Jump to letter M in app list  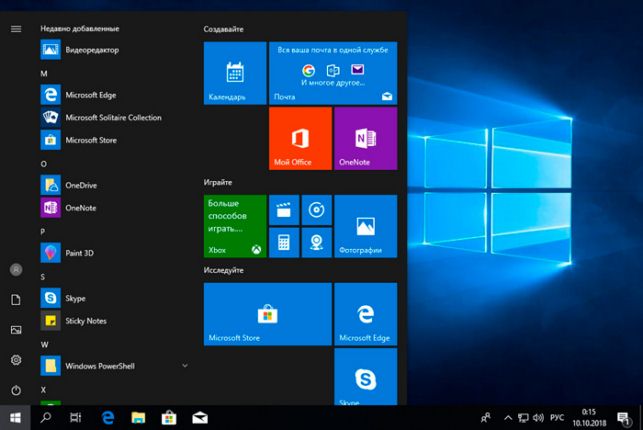[44, 73]
